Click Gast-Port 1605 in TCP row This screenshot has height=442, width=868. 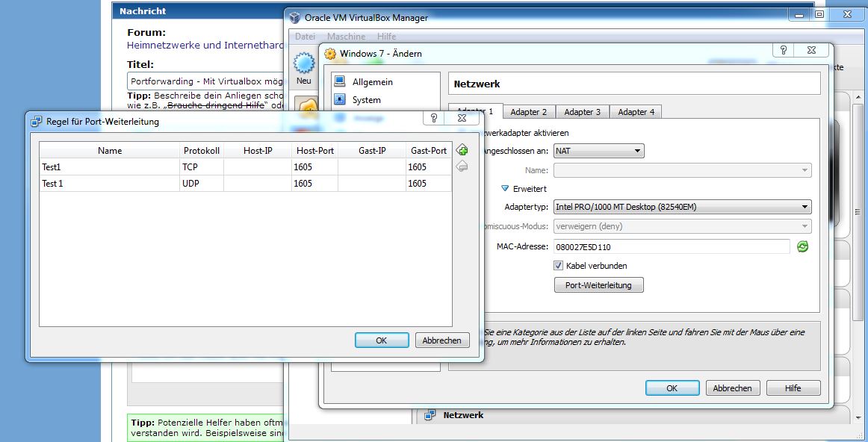coord(429,167)
